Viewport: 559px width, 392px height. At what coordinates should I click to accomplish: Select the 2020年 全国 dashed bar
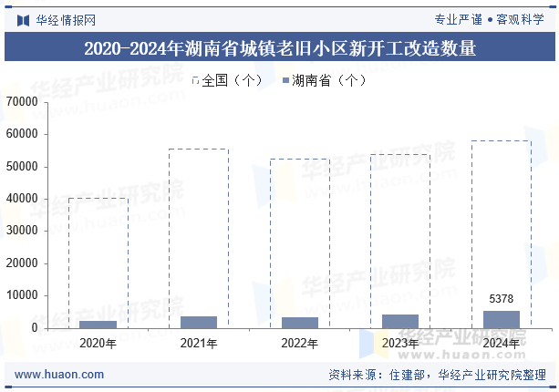point(98,263)
